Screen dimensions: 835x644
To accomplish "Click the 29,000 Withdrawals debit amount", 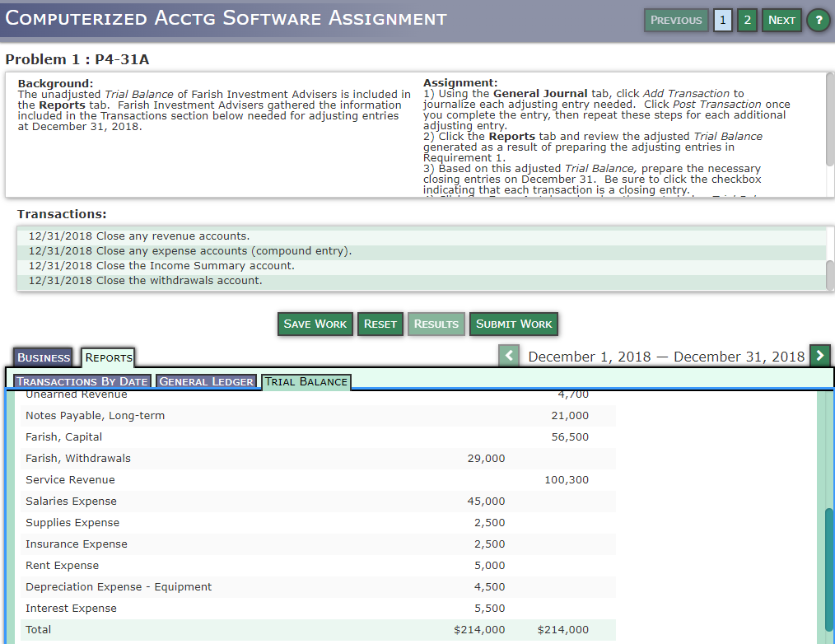I will tap(486, 458).
